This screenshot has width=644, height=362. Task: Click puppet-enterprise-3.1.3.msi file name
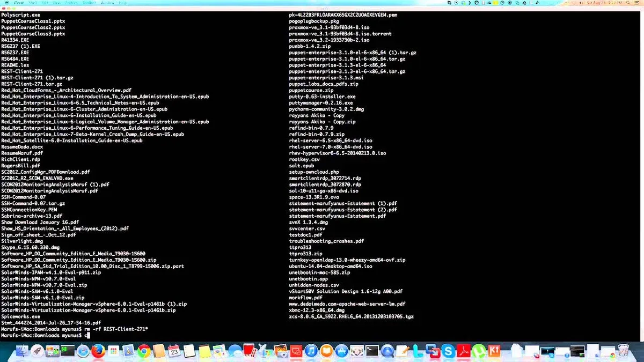(326, 78)
